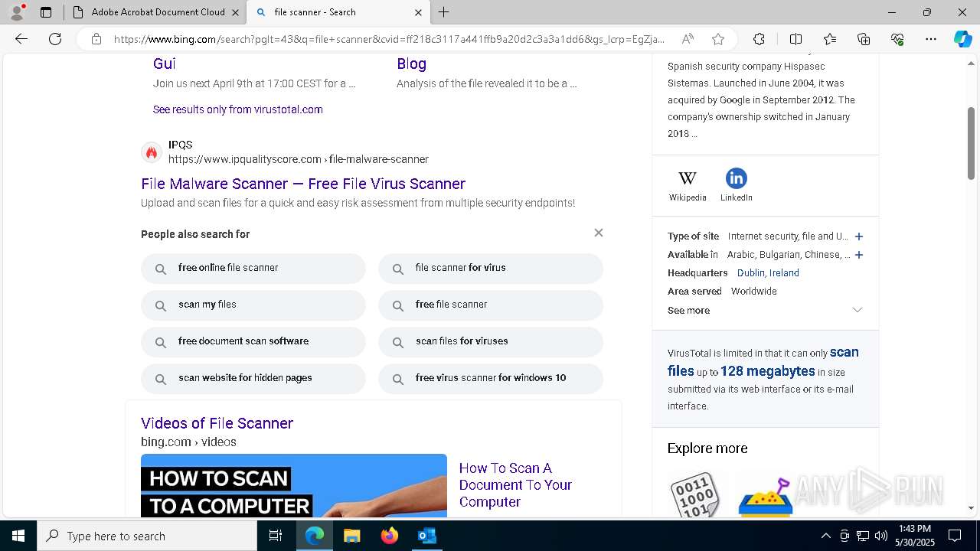Open the Collections icon
Image resolution: width=980 pixels, height=551 pixels.
[864, 39]
